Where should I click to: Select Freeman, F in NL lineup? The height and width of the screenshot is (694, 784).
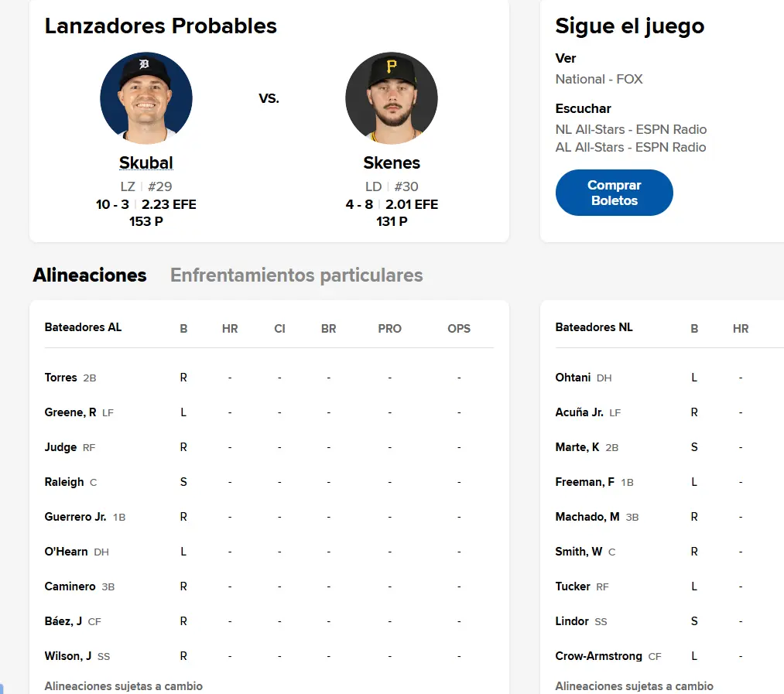(584, 482)
